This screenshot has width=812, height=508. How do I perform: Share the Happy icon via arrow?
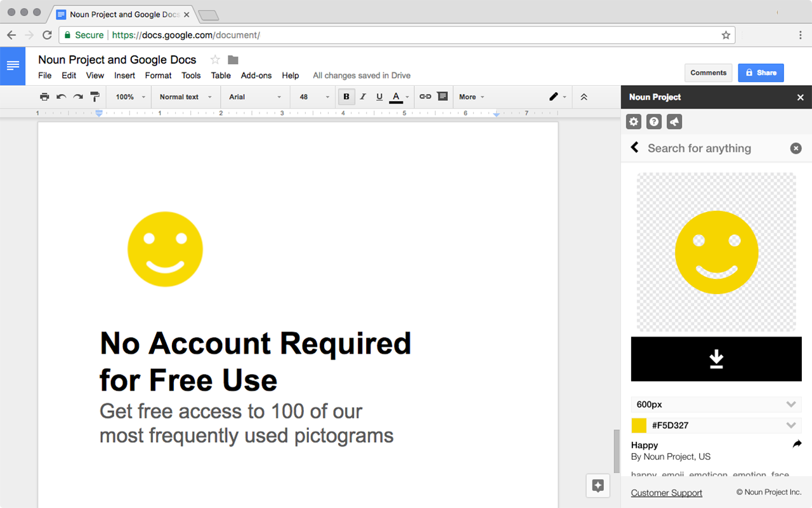click(x=797, y=444)
